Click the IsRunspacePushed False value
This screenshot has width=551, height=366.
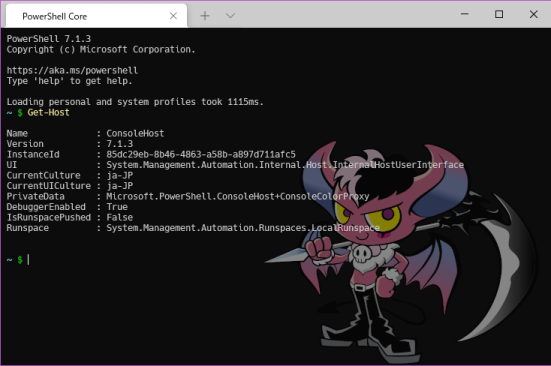pos(119,217)
